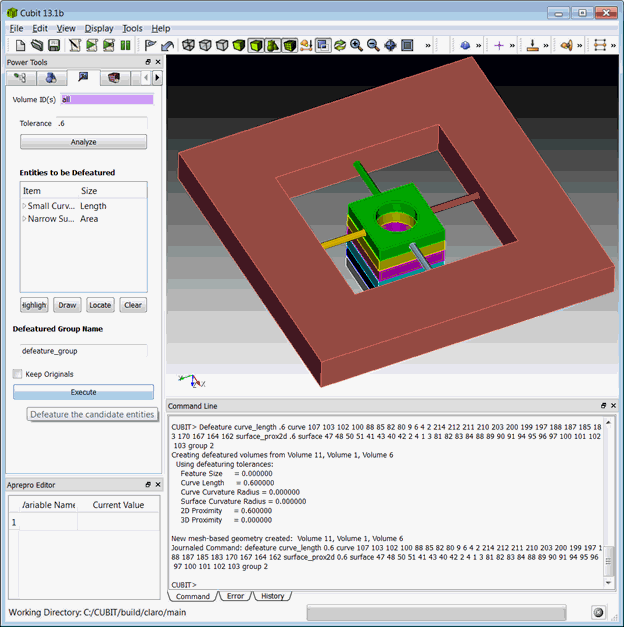Click the Defeatured Group Name text field

click(x=83, y=351)
